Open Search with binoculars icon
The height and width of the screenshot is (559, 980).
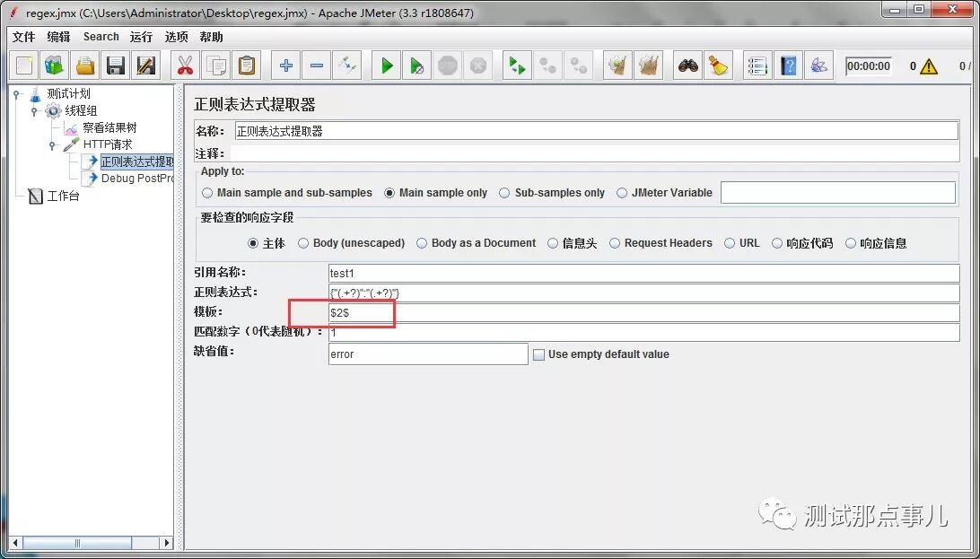pos(688,66)
